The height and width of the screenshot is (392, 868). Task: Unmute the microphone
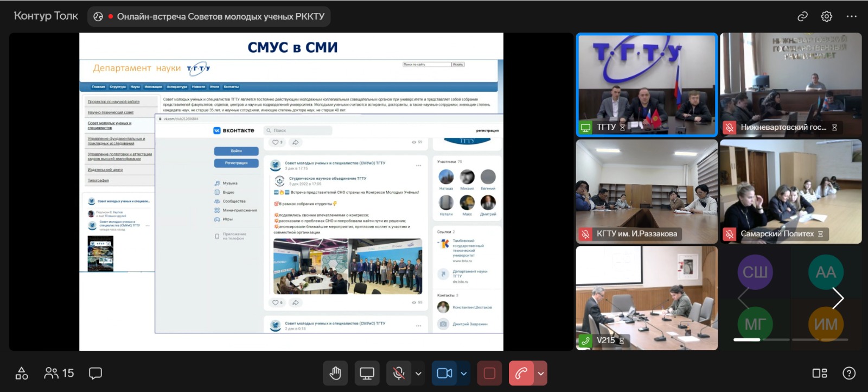click(399, 374)
